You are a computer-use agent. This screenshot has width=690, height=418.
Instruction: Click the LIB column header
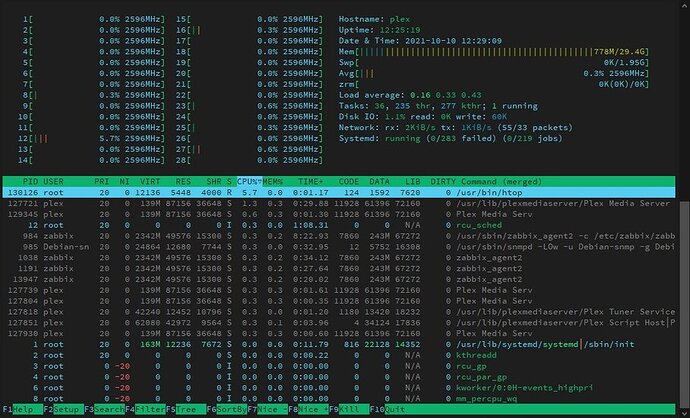412,181
